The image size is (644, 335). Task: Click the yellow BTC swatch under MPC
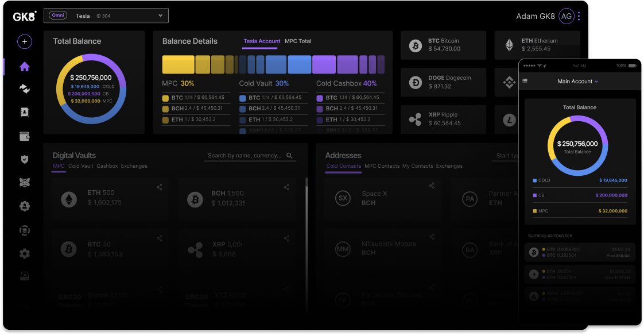coord(165,98)
